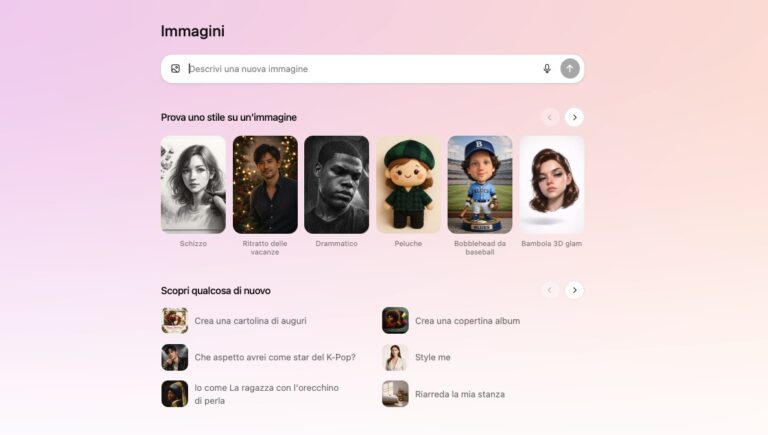The image size is (768, 435).
Task: Click the 'Ritratto delle vacanze' label
Action: point(265,248)
